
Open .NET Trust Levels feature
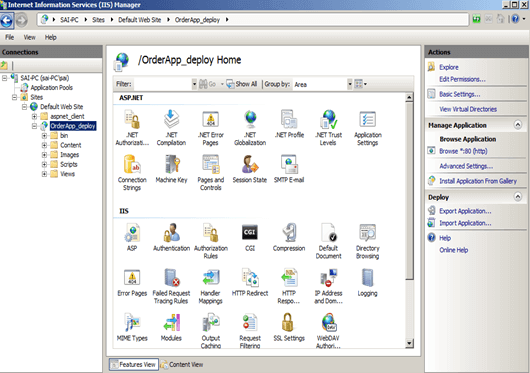tap(328, 128)
